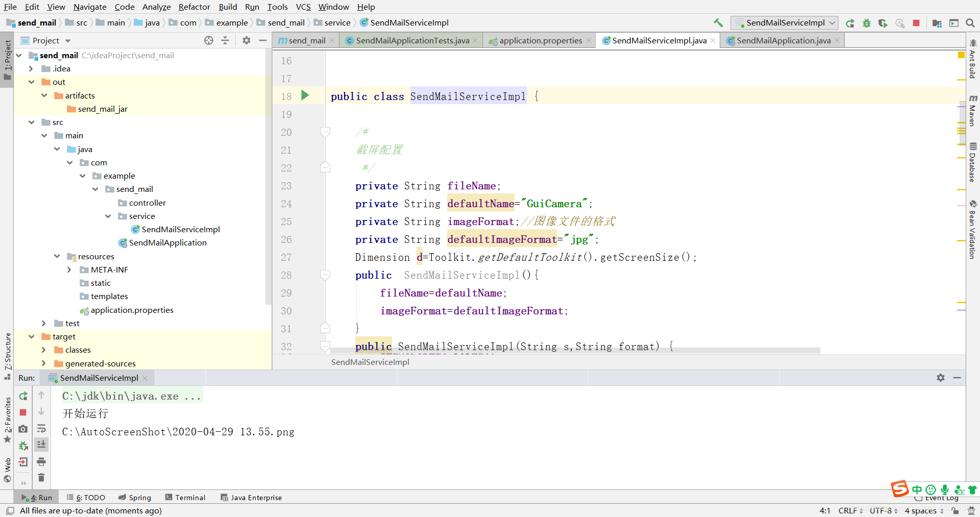Open the Spring tool window
The height and width of the screenshot is (517, 980).
135,498
